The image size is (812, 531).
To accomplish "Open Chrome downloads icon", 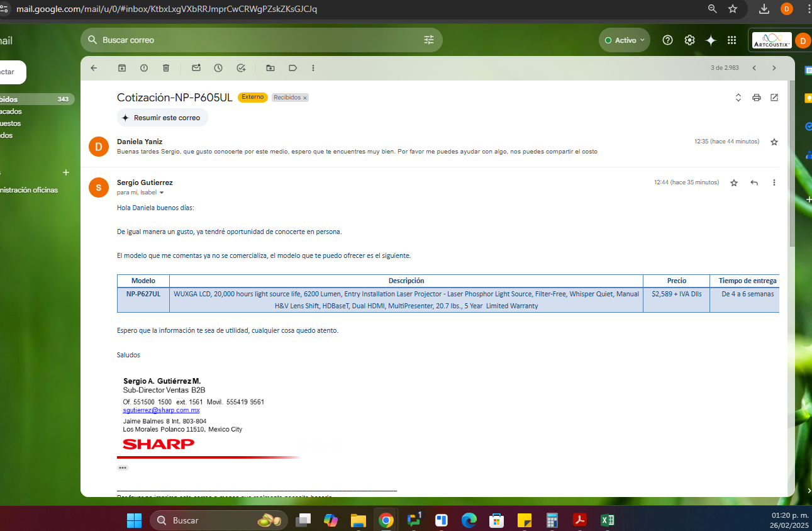I will click(x=764, y=9).
